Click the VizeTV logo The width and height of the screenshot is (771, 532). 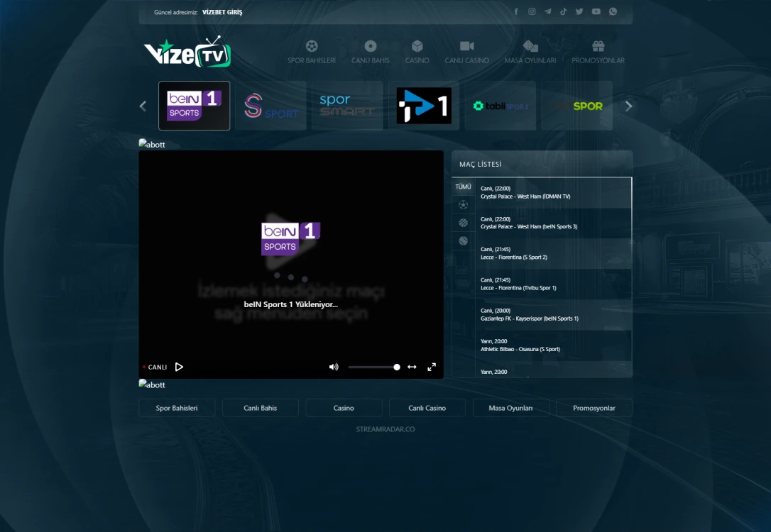[186, 51]
